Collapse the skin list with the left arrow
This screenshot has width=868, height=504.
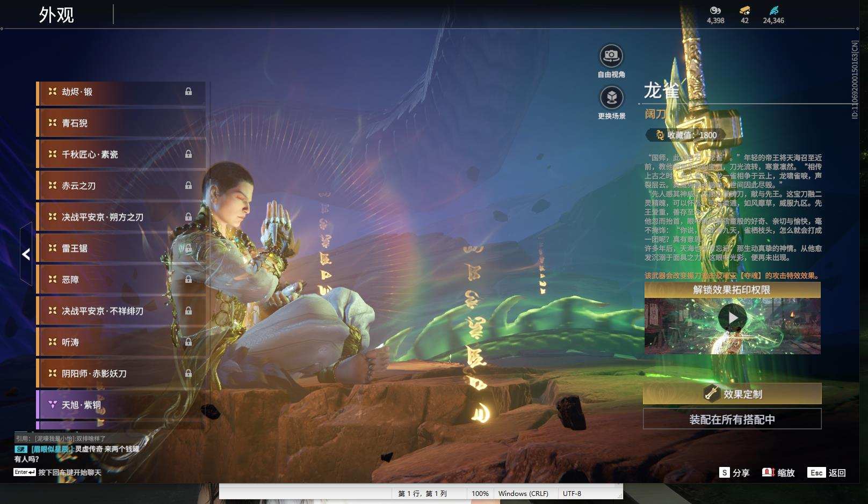(x=26, y=254)
